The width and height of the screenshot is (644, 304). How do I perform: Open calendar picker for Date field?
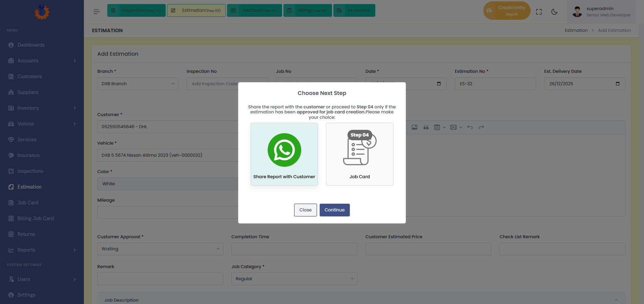coord(439,84)
